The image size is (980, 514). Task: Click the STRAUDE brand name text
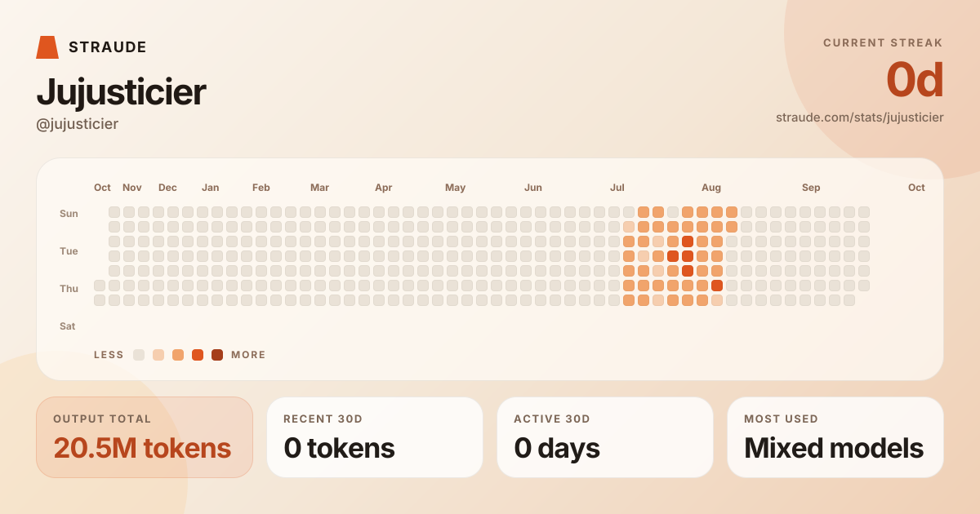(108, 47)
